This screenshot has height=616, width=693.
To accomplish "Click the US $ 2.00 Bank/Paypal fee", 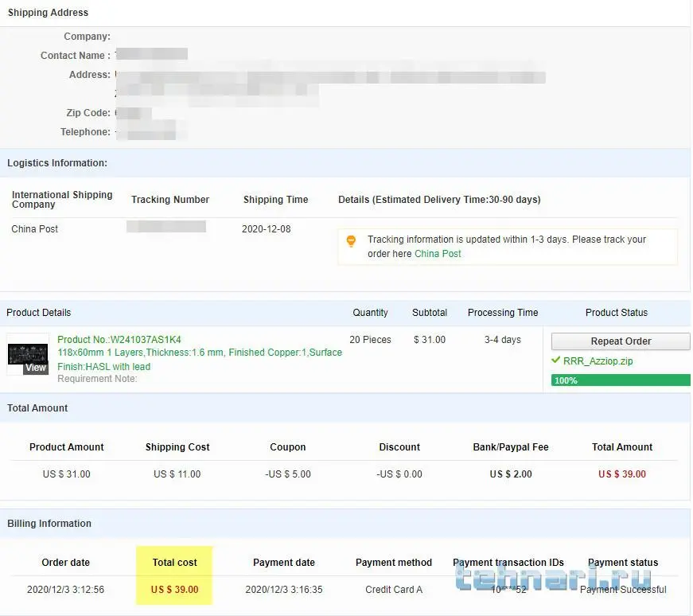I will tap(511, 474).
